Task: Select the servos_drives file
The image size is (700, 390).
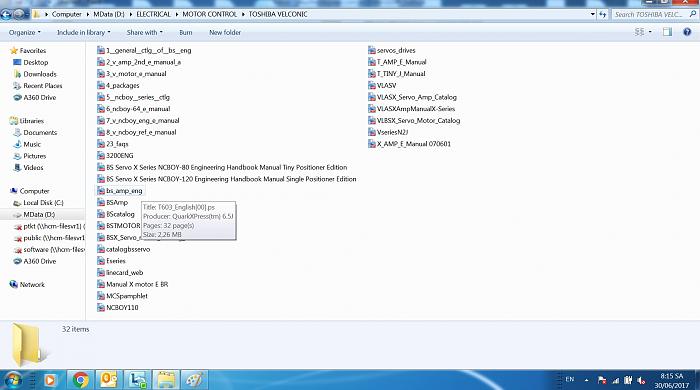Action: 392,50
